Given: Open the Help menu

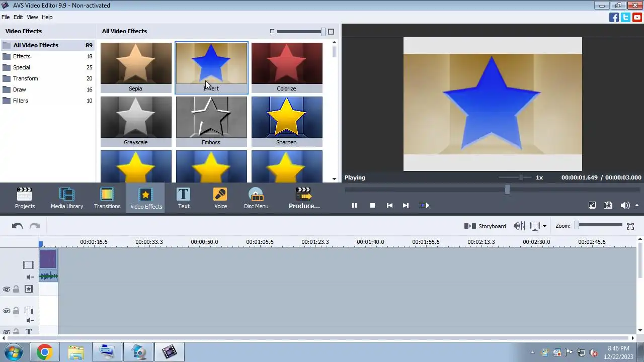Looking at the screenshot, I should tap(47, 17).
